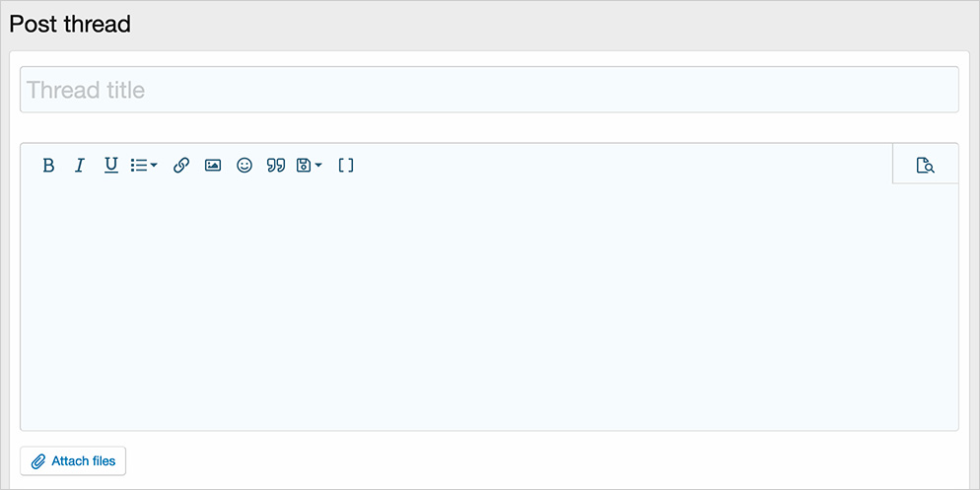Viewport: 980px width, 490px height.
Task: Click the Post thread heading
Action: pyautogui.click(x=70, y=24)
